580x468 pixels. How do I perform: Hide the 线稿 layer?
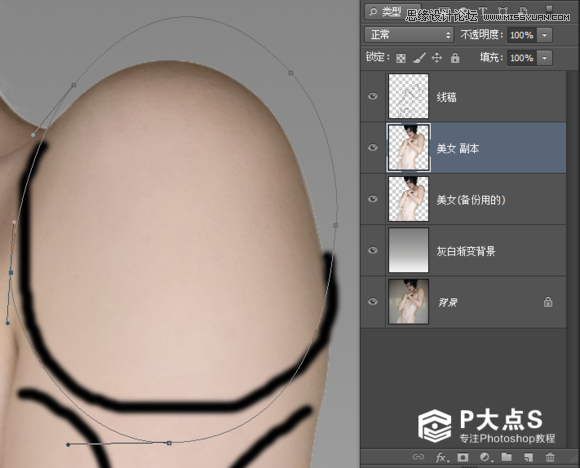pos(373,97)
